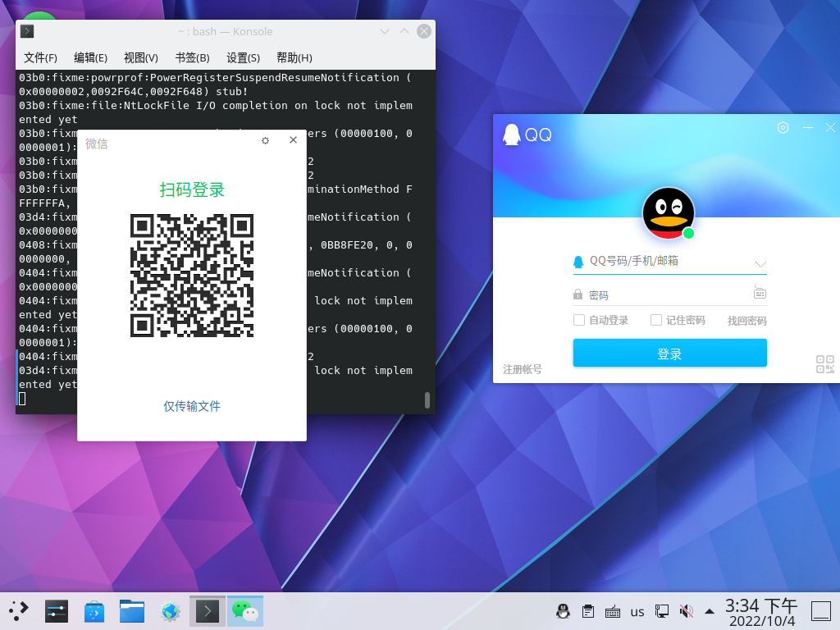Click the QQ penguin tray icon

point(563,610)
